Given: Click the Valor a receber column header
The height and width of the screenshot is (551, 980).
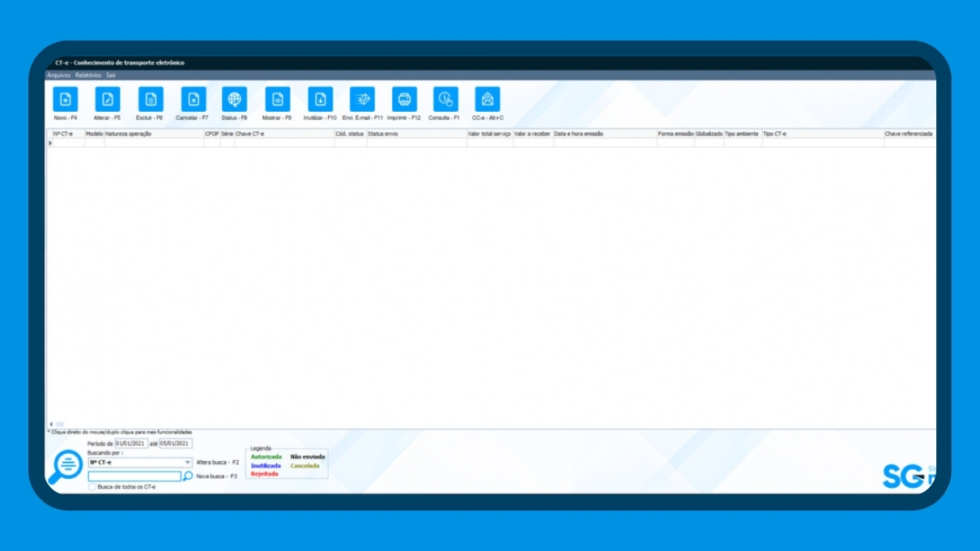Looking at the screenshot, I should click(x=533, y=134).
